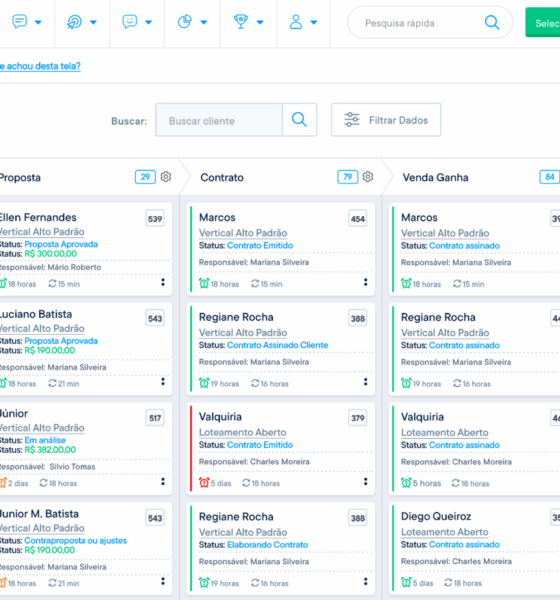Click the green Selec button
Image resolution: width=560 pixels, height=600 pixels.
click(543, 23)
